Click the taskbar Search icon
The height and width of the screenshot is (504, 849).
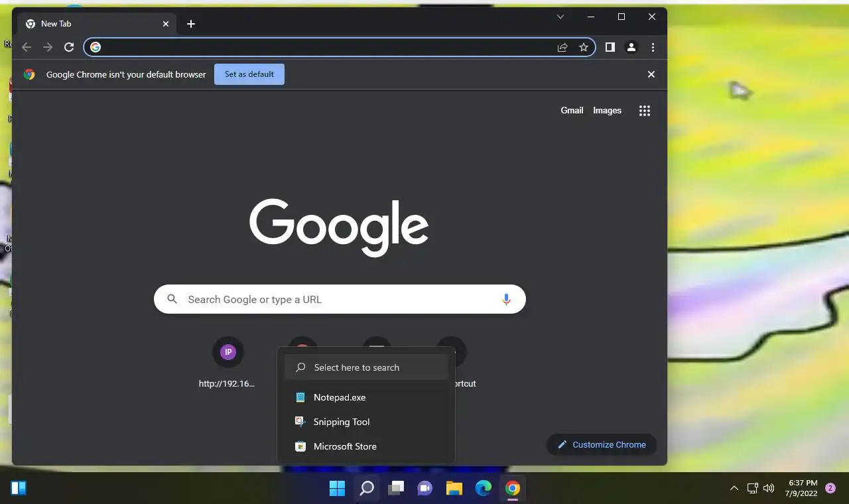click(x=366, y=489)
